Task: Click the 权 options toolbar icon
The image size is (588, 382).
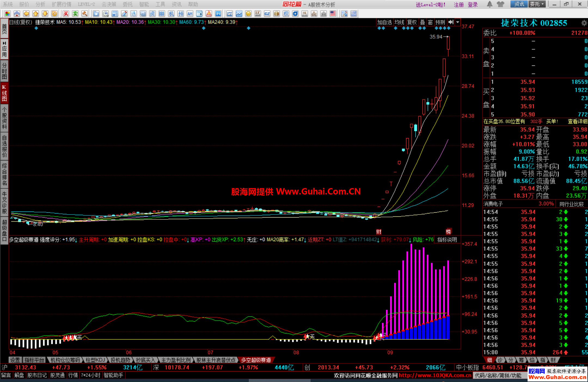Action: pos(286,14)
